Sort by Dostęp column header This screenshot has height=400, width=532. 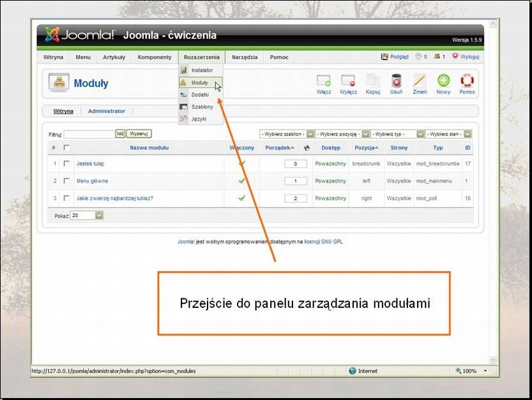(x=331, y=148)
